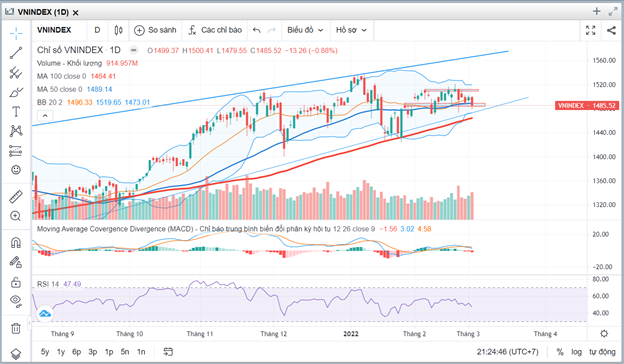Open the D interval selector
Viewport: 624px width, 364px height.
pos(97,30)
